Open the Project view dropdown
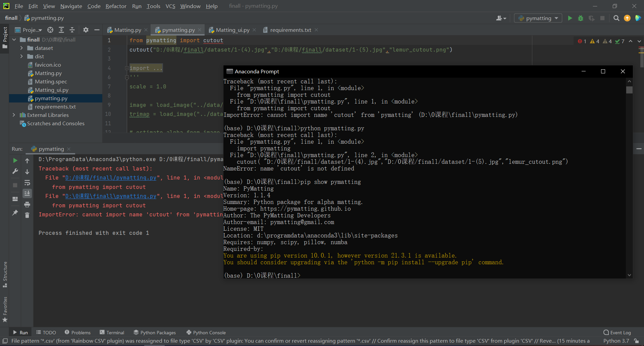Screen dimensions: 644x346 [29, 30]
